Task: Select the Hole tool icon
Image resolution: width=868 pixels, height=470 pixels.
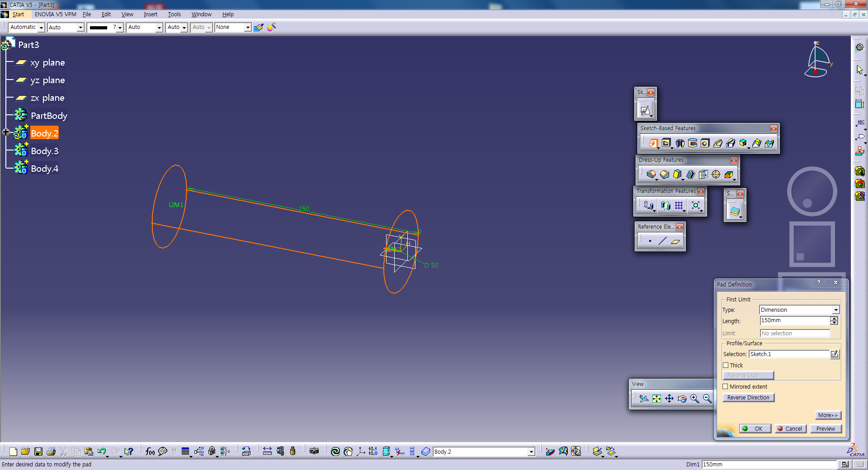Action: pos(705,143)
